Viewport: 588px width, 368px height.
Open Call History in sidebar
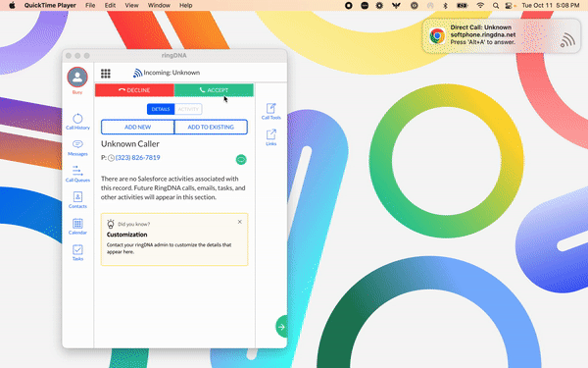pyautogui.click(x=77, y=122)
